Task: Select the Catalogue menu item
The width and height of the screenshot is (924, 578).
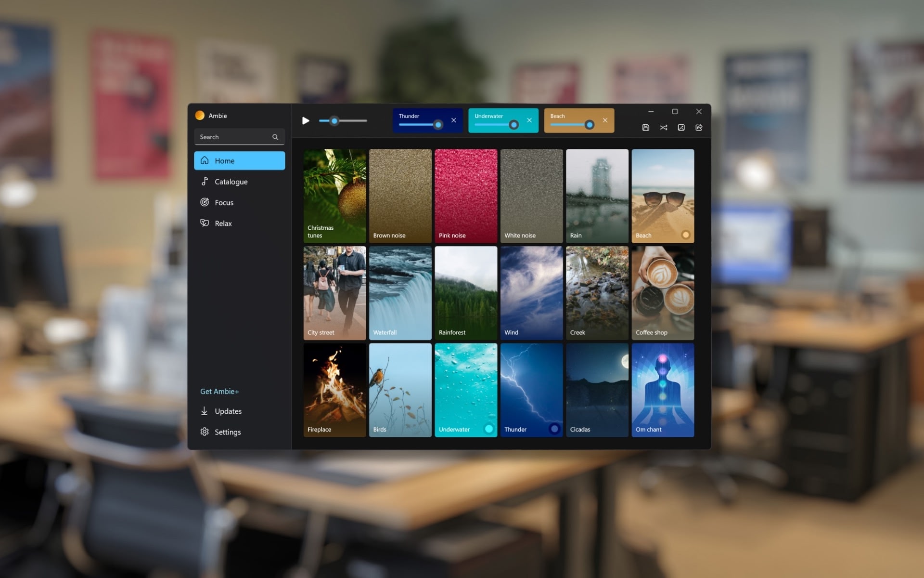Action: click(231, 182)
